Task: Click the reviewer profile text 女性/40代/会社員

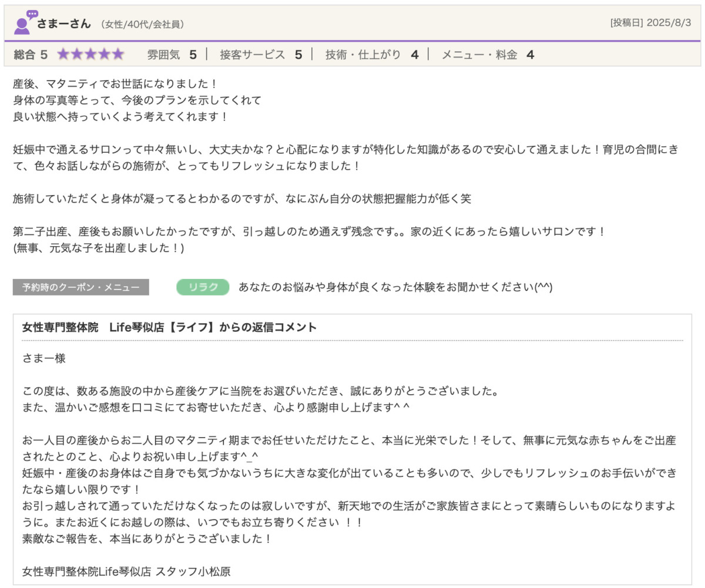Action: [142, 25]
